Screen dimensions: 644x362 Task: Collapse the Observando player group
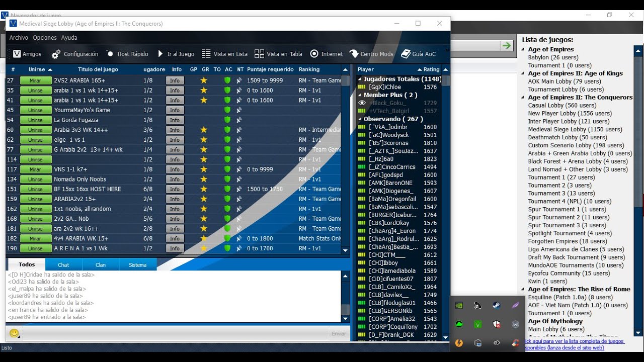click(x=360, y=119)
